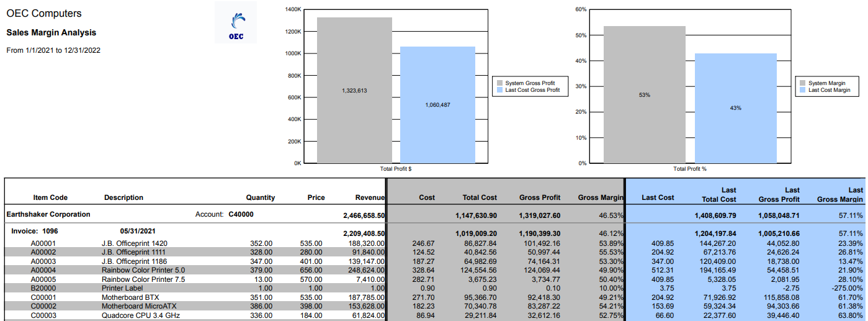Image resolution: width=868 pixels, height=321 pixels.
Task: Click the System Gross Profit legend swatch
Action: point(499,83)
